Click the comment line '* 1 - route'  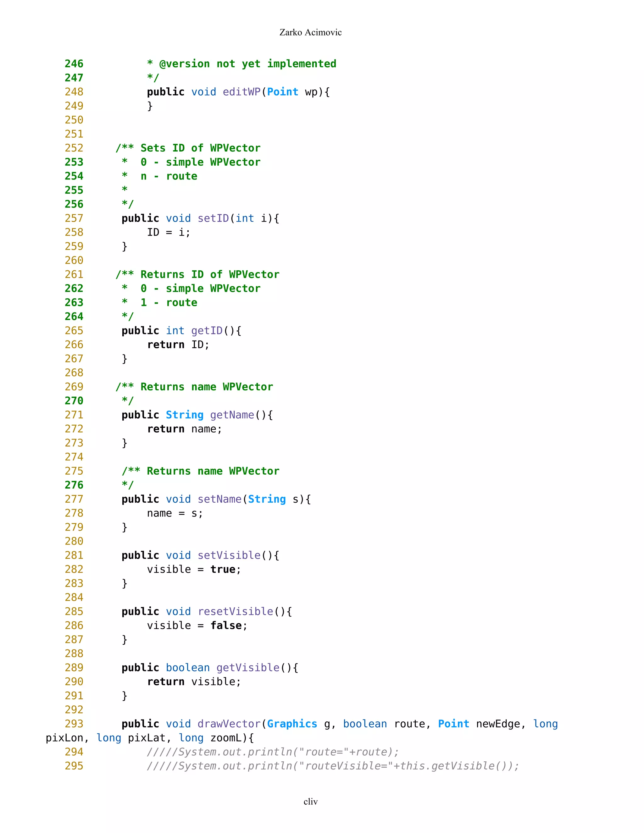[x=159, y=302]
